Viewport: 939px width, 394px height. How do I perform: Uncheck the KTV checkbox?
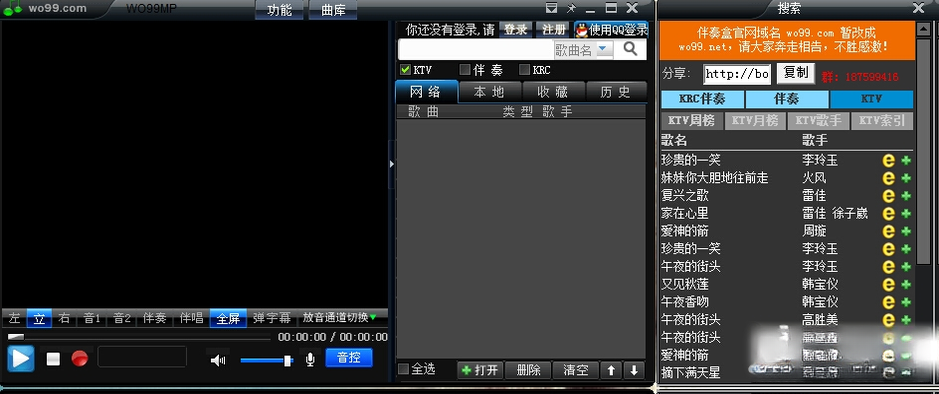405,70
